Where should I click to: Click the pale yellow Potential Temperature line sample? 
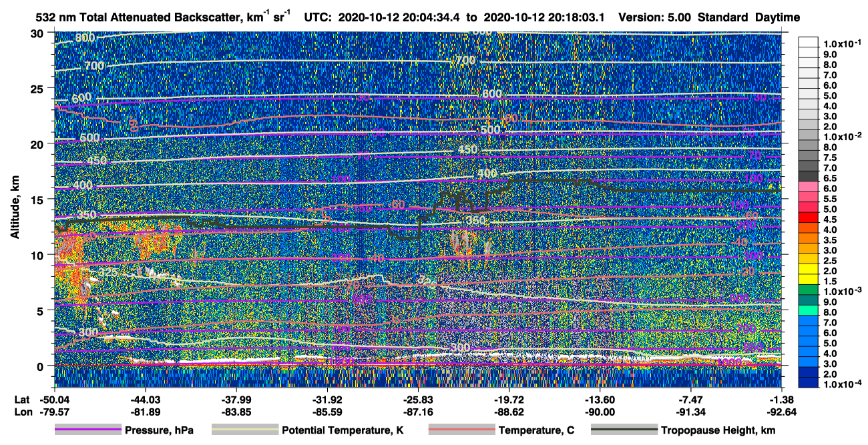[244, 430]
